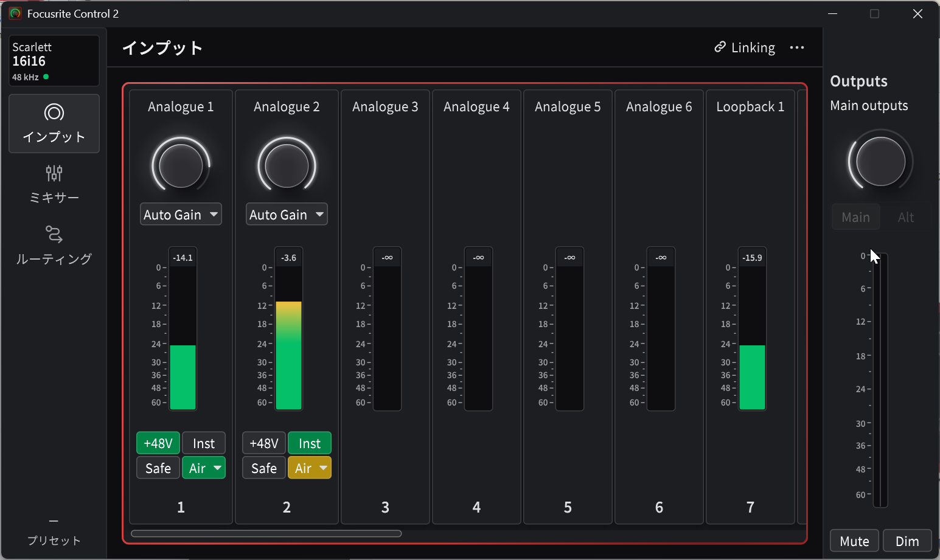940x560 pixels.
Task: Open the ルーティング (Routing) page
Action: click(x=54, y=245)
